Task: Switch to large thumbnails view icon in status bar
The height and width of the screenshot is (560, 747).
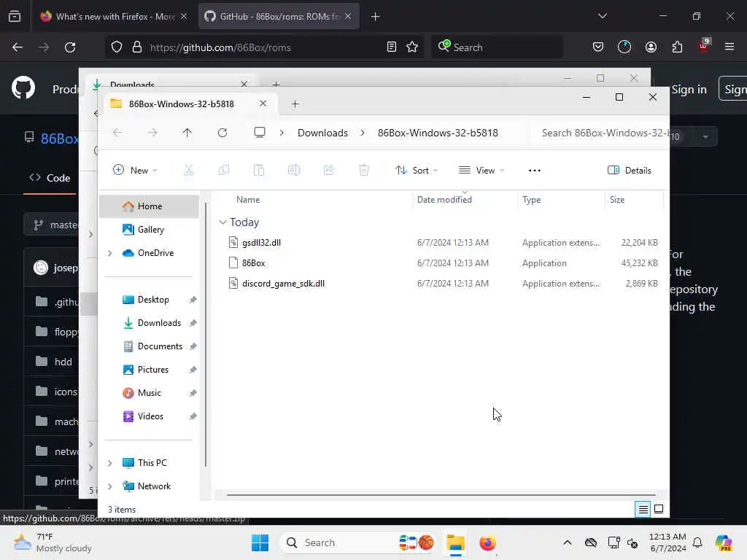Action: (659, 509)
